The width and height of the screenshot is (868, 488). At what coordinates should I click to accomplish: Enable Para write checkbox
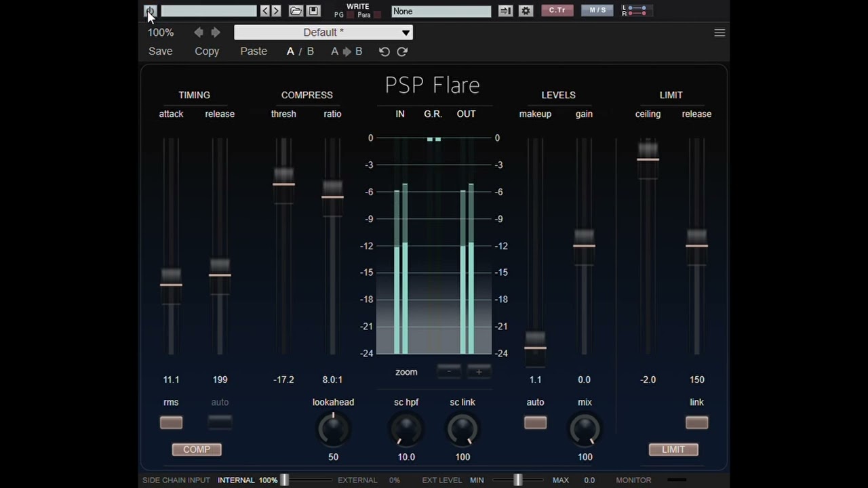378,15
